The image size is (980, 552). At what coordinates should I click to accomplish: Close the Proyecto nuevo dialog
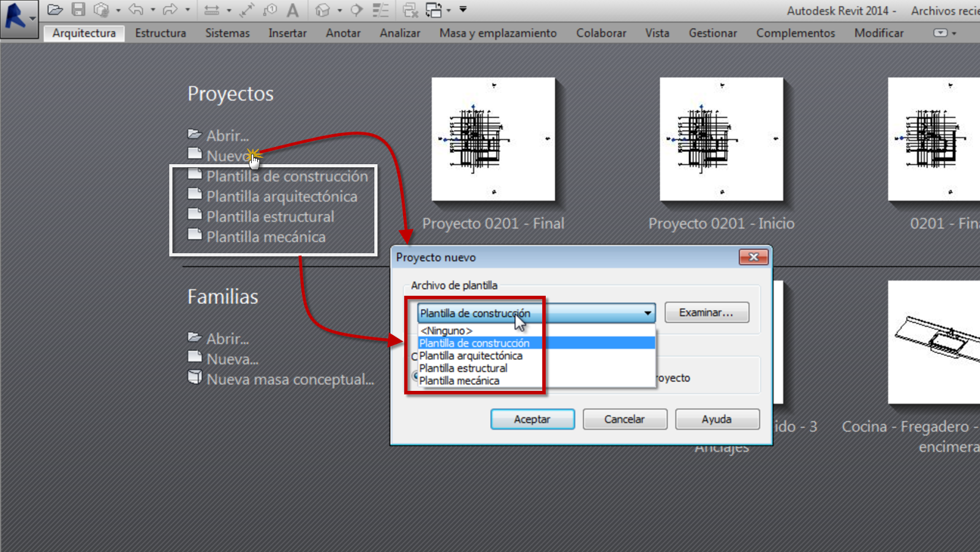click(753, 257)
